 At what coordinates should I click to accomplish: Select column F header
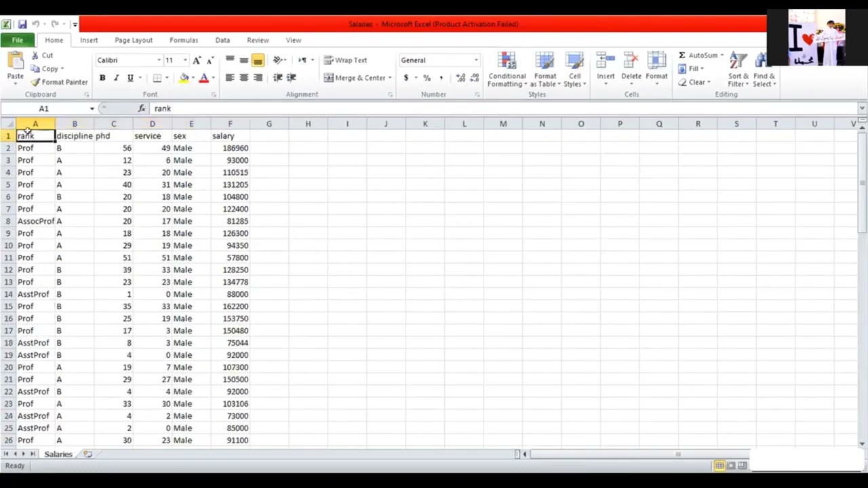(x=230, y=123)
